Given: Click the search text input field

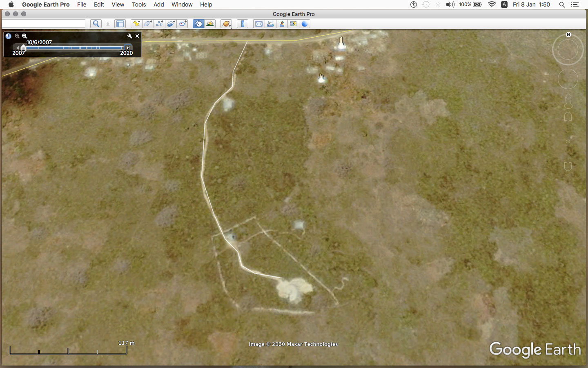Looking at the screenshot, I should [44, 24].
